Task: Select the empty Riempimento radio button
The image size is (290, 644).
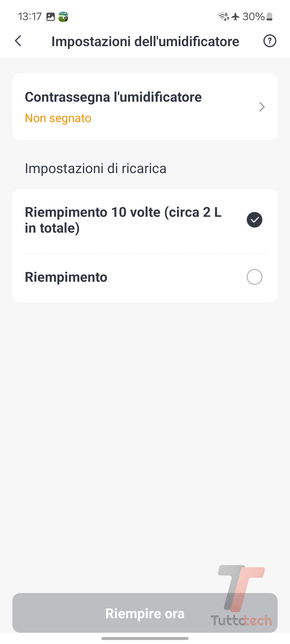Action: click(x=254, y=277)
